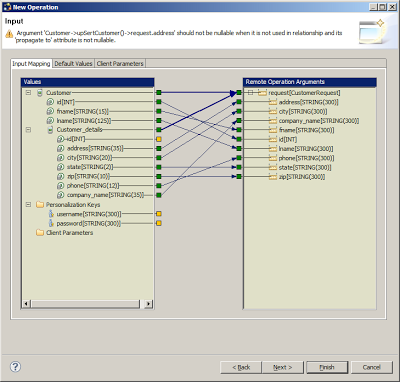The image size is (400, 382).
Task: Click the Values panel horizontal scrollbar track
Action: [87, 304]
